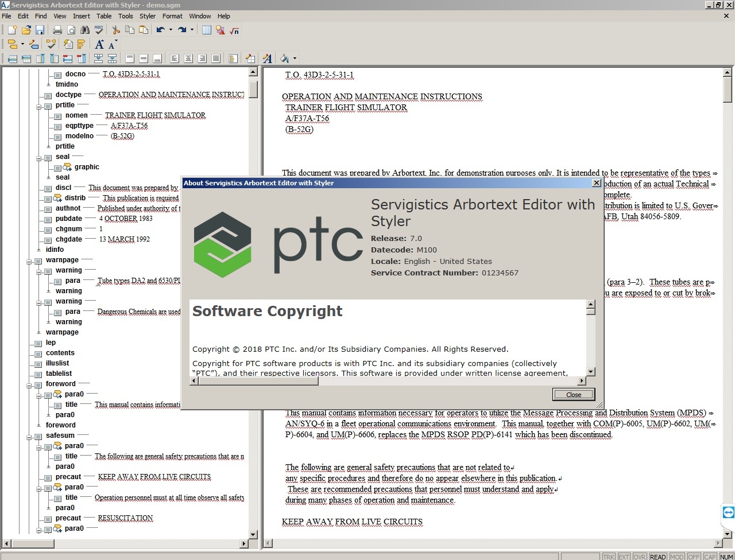735x560 pixels.
Task: Open Print Preview from the toolbar
Action: tap(71, 30)
